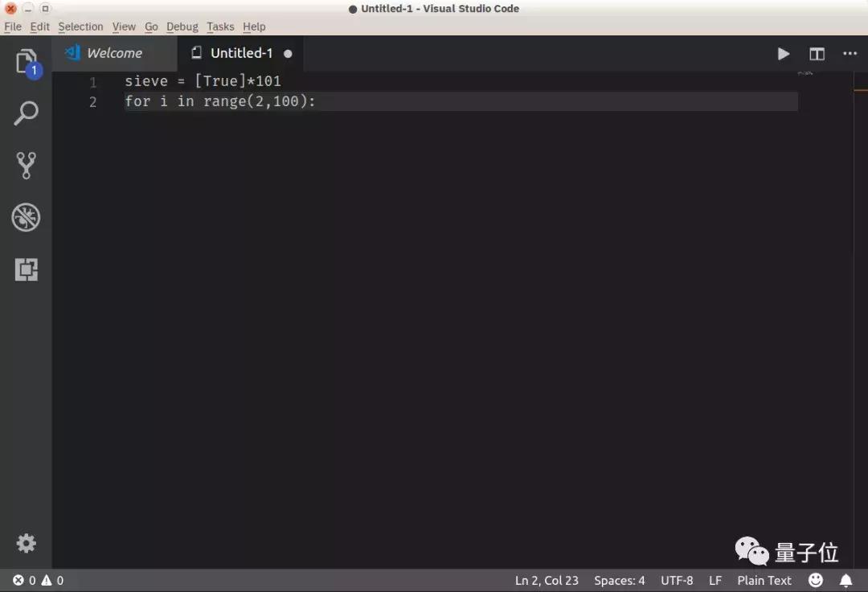This screenshot has height=592, width=868.
Task: Click UTF-8 to change file encoding
Action: [677, 580]
